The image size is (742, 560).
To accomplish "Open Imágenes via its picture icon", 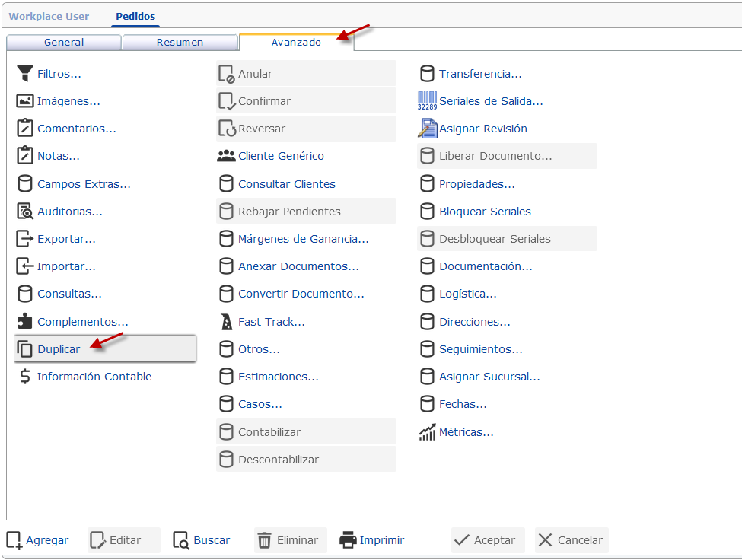I will click(24, 100).
